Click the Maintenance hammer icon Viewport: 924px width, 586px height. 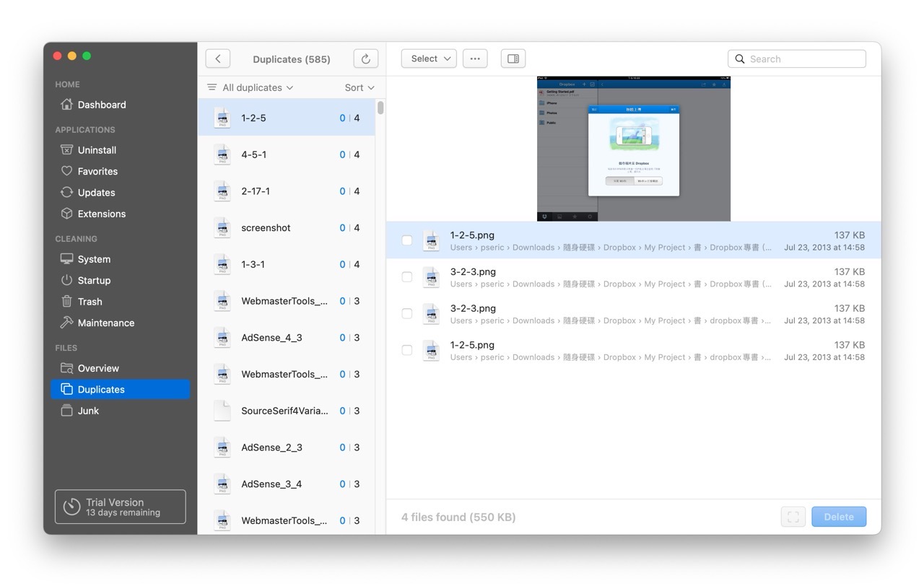click(x=66, y=323)
